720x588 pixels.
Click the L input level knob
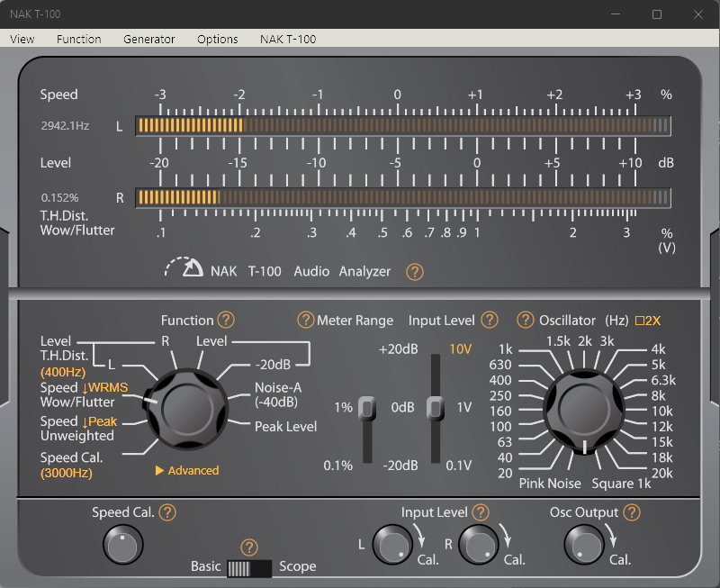(x=392, y=545)
